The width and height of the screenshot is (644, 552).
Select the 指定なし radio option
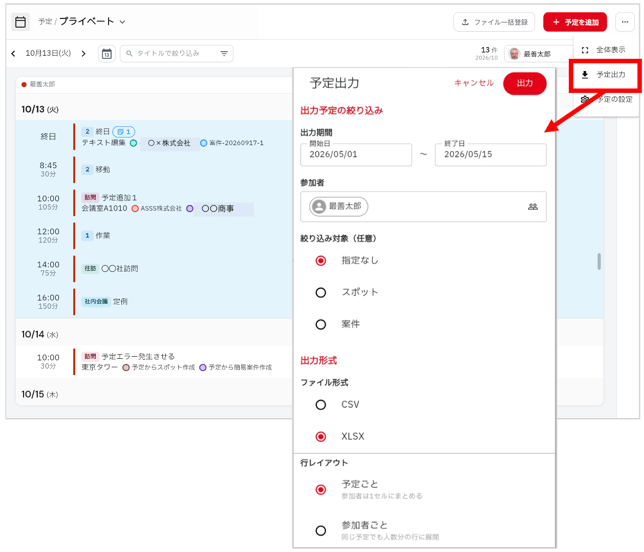point(321,260)
